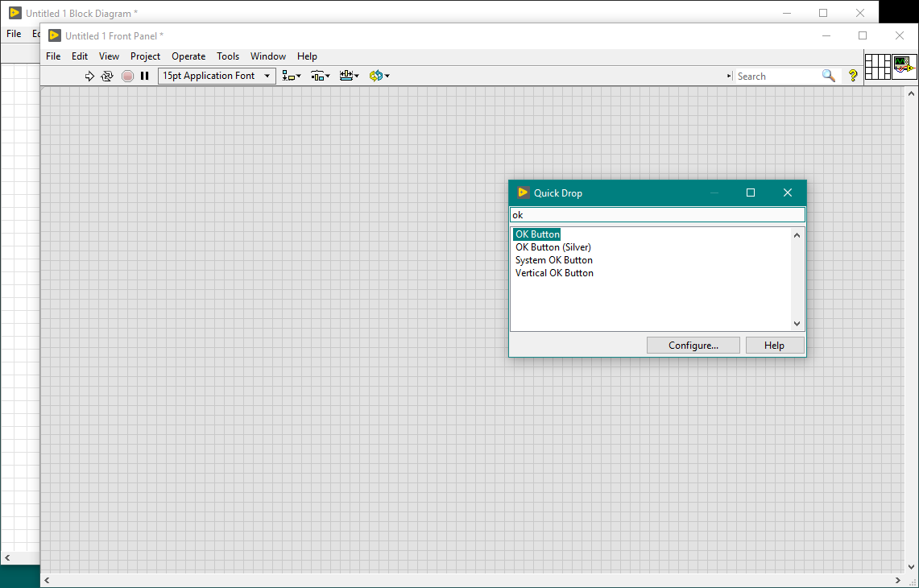Click the Configure... button

[x=693, y=345]
